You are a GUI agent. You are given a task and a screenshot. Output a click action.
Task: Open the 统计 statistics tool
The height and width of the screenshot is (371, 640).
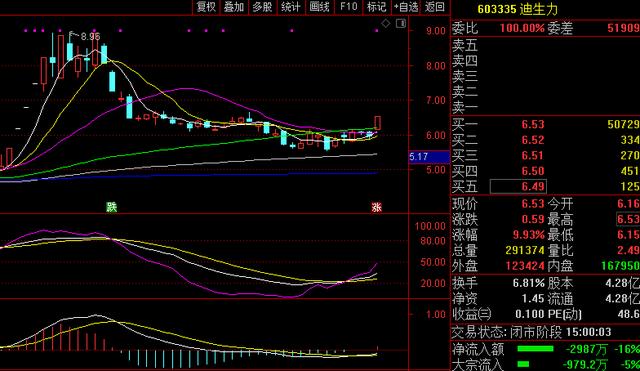[x=291, y=7]
